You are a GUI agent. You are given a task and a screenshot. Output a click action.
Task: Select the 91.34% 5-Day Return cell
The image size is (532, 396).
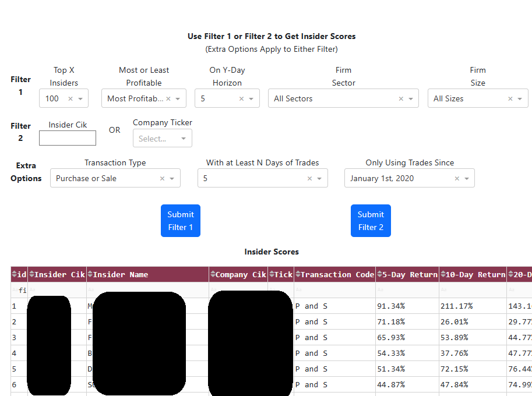pos(407,306)
